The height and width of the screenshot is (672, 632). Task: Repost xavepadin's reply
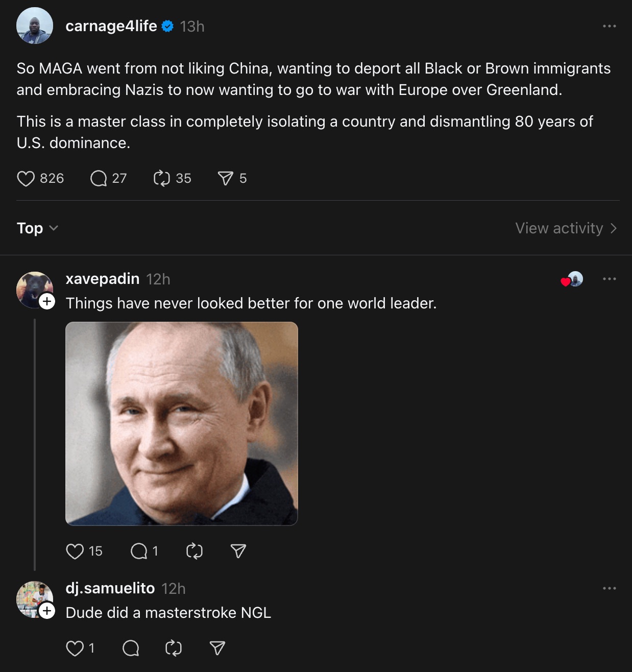pyautogui.click(x=194, y=551)
